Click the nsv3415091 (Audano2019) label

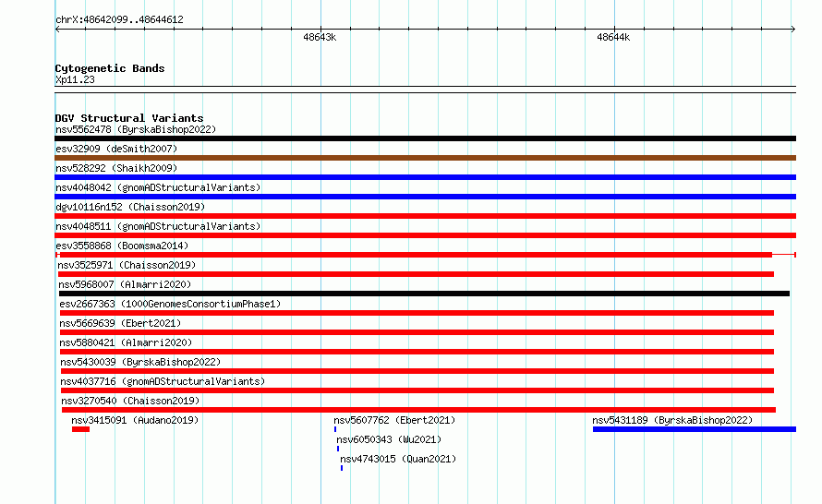(x=135, y=420)
